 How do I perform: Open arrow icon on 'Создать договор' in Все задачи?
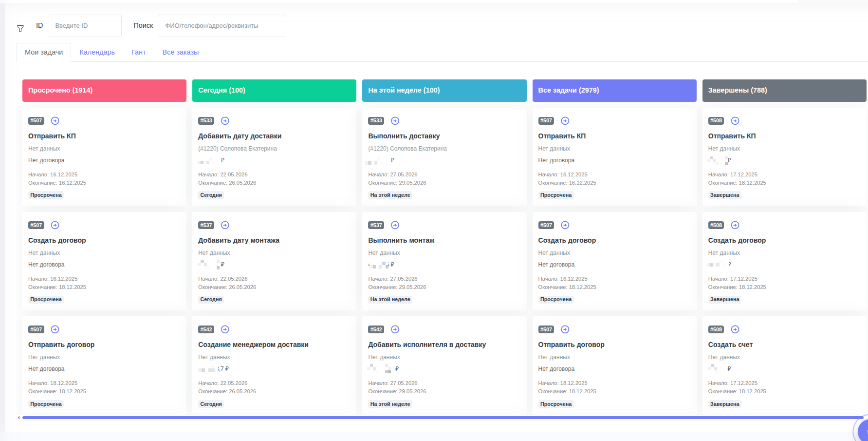[x=565, y=225]
